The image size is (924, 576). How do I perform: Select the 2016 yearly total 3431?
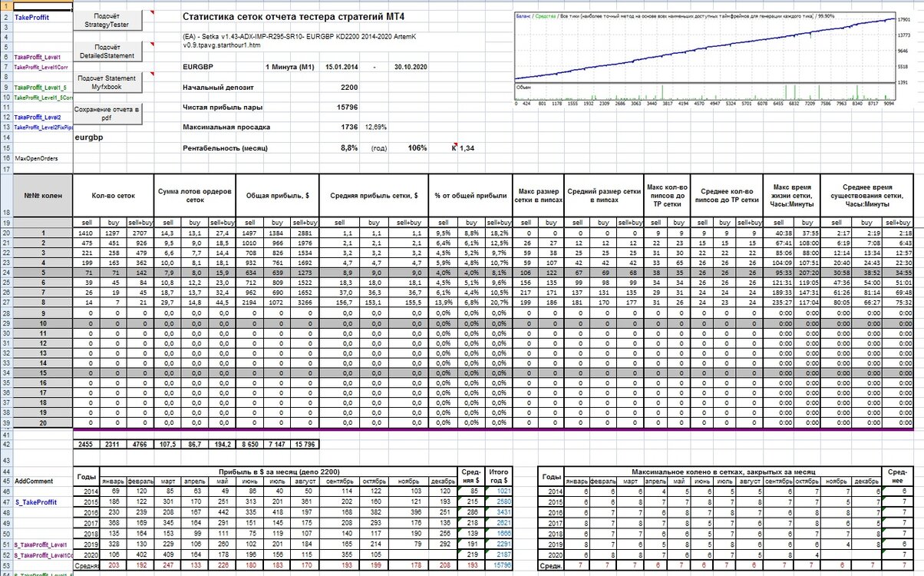[x=500, y=511]
